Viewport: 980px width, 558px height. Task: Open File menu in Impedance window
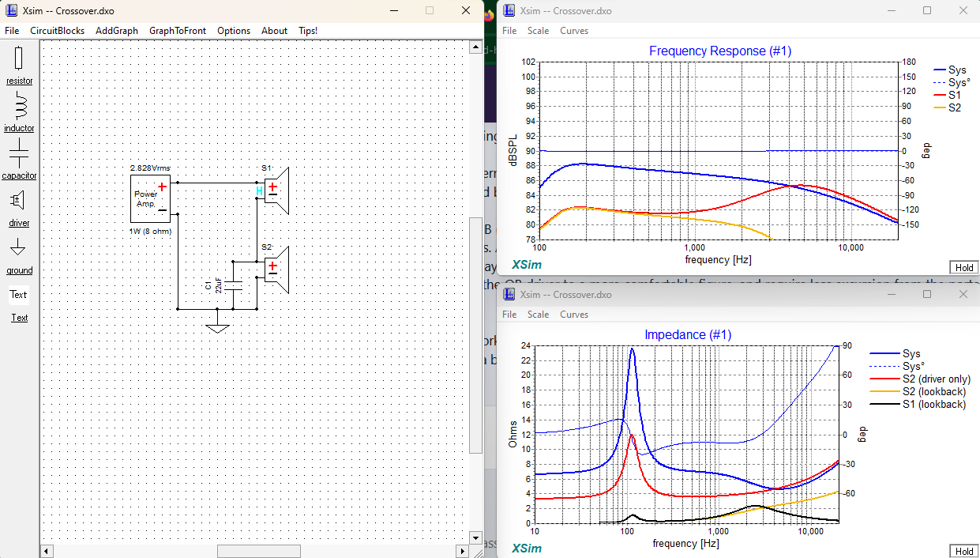click(x=509, y=315)
